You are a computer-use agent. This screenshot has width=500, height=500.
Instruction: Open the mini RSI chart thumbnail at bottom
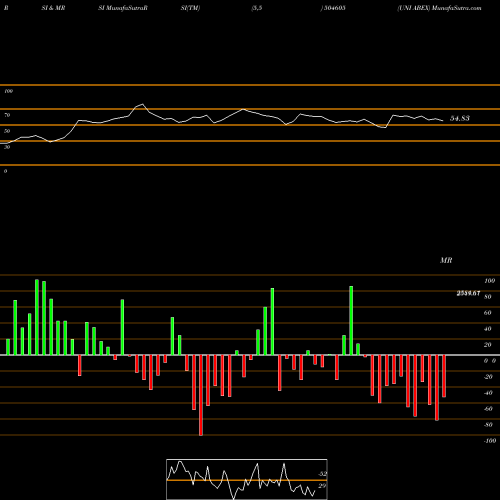[x=247, y=479]
